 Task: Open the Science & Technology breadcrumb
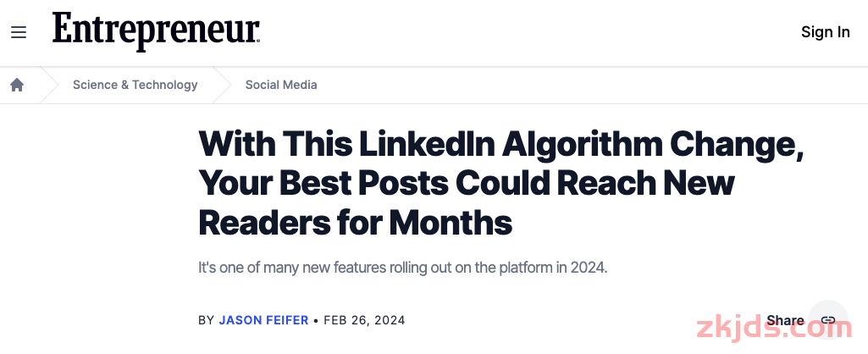135,85
